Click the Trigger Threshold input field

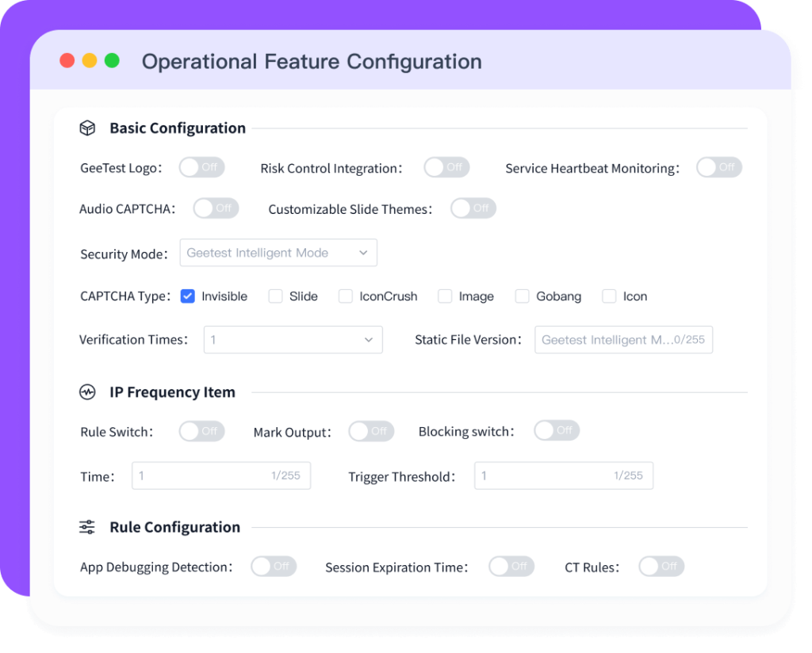(x=563, y=475)
